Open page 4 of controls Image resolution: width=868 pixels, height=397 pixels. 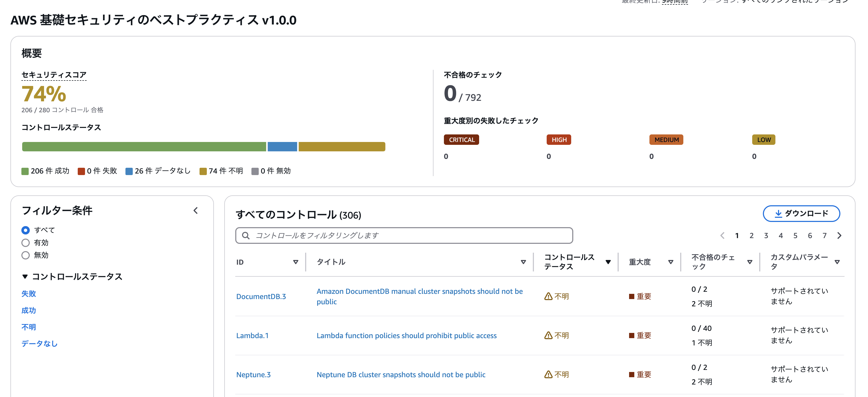781,235
